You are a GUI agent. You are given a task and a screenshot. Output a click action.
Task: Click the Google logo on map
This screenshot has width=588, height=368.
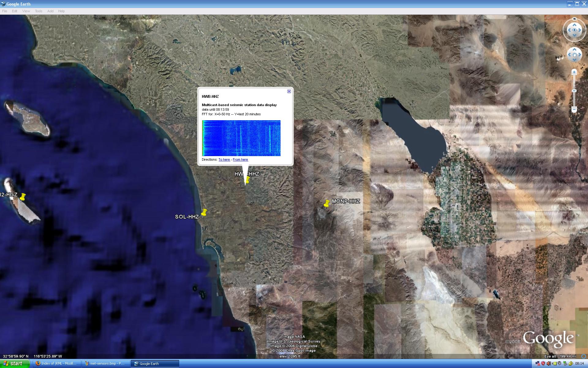548,339
